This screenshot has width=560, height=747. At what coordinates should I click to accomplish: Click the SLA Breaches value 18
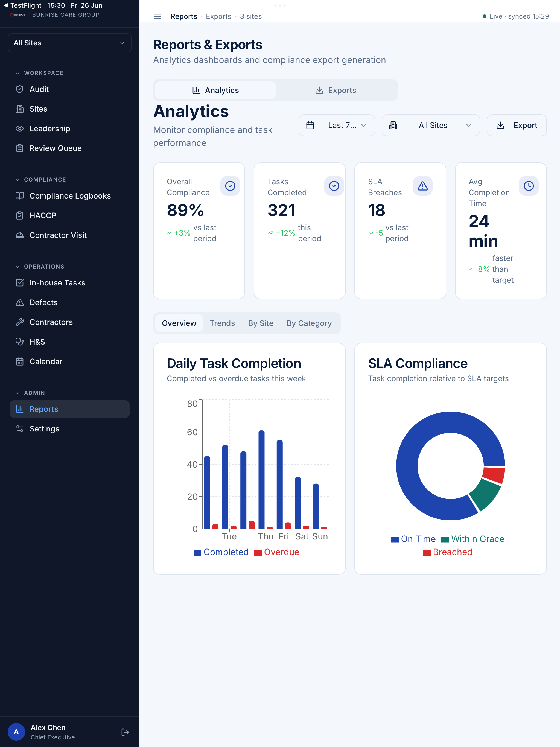click(377, 210)
